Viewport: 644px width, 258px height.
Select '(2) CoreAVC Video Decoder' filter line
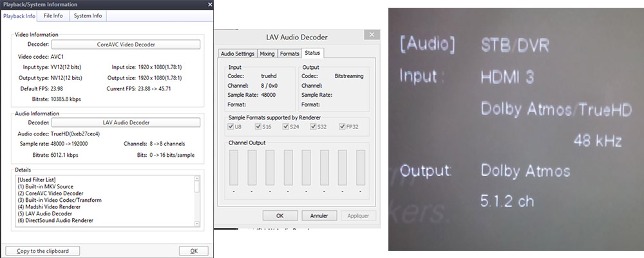pyautogui.click(x=50, y=193)
